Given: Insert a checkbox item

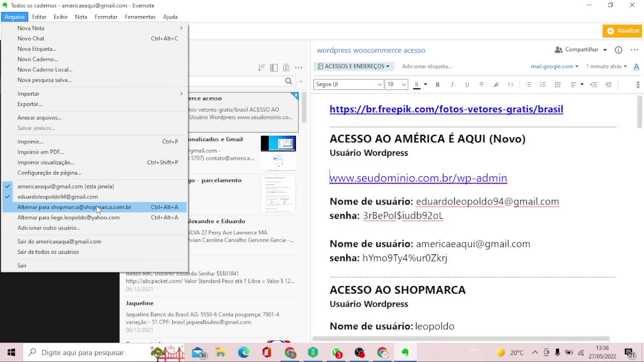Looking at the screenshot, I should coord(558,84).
